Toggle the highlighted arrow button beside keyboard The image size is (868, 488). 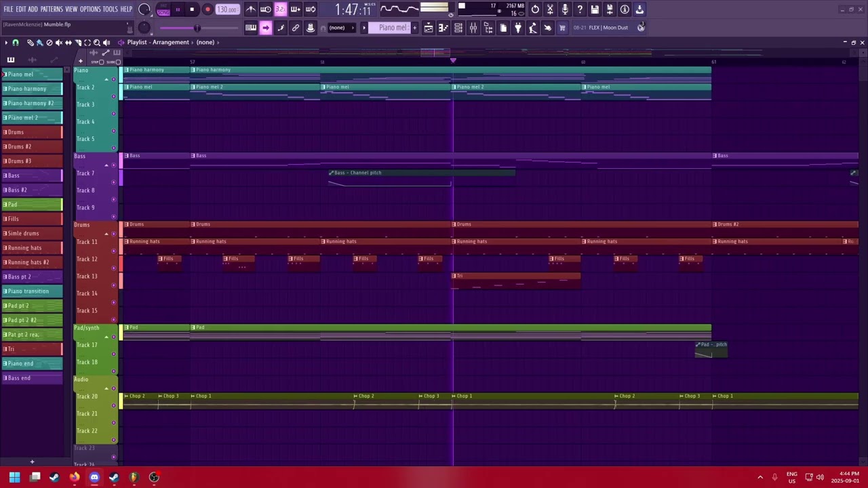[266, 28]
